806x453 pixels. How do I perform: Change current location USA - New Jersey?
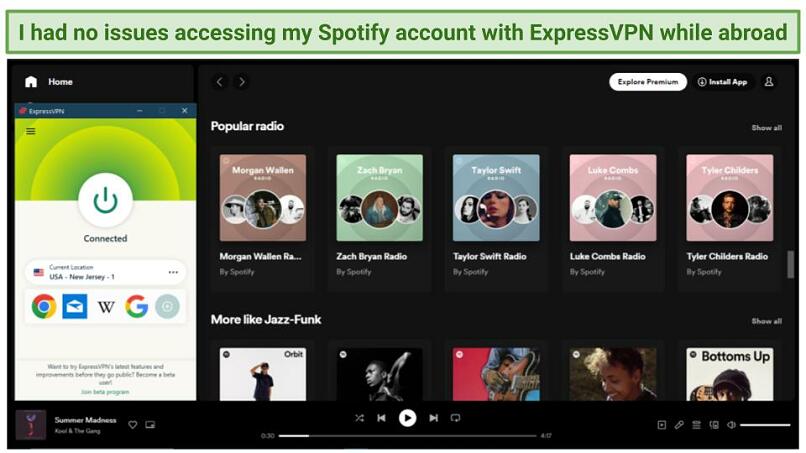[105, 272]
